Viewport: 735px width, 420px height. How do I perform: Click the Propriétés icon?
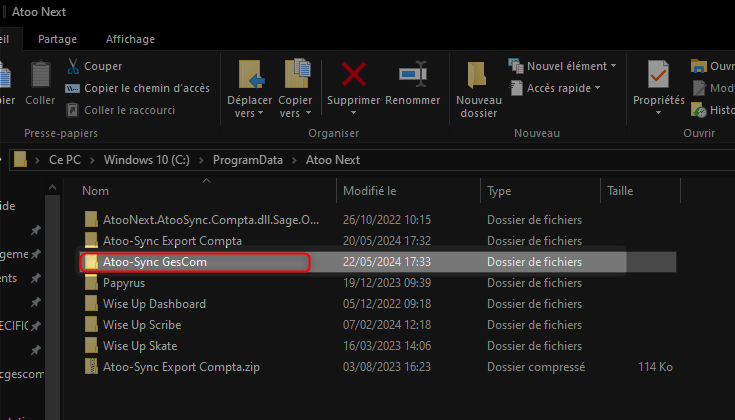click(658, 74)
